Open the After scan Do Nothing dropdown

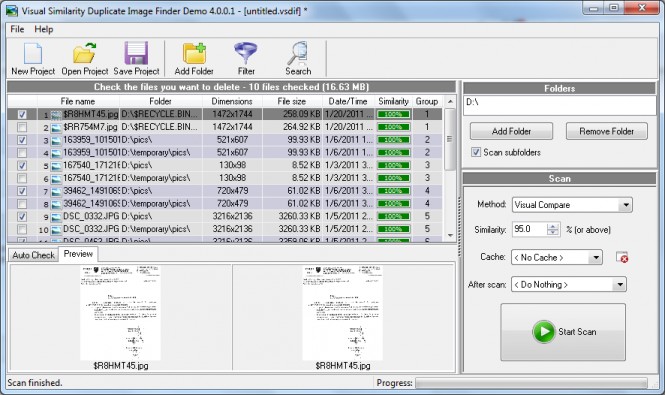(x=620, y=284)
